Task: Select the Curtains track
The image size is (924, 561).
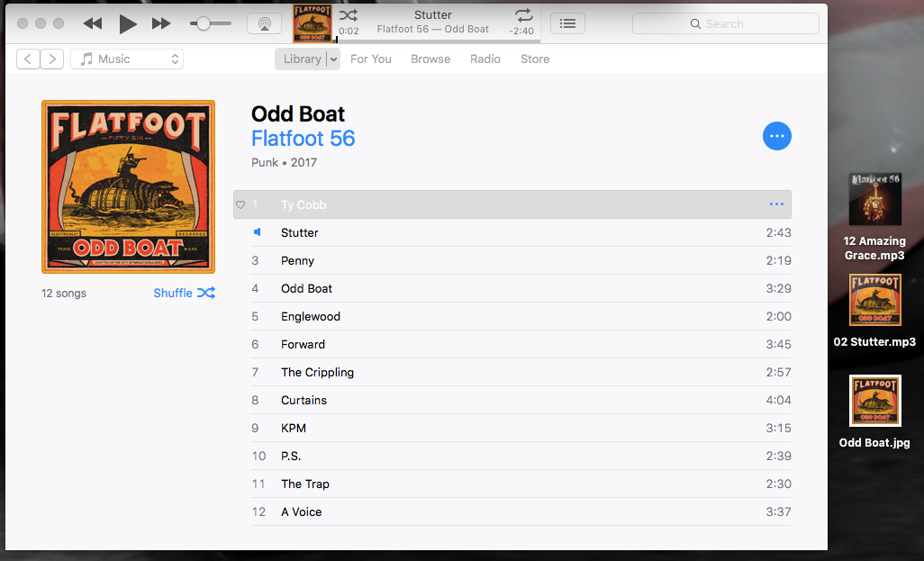Action: coord(521,400)
